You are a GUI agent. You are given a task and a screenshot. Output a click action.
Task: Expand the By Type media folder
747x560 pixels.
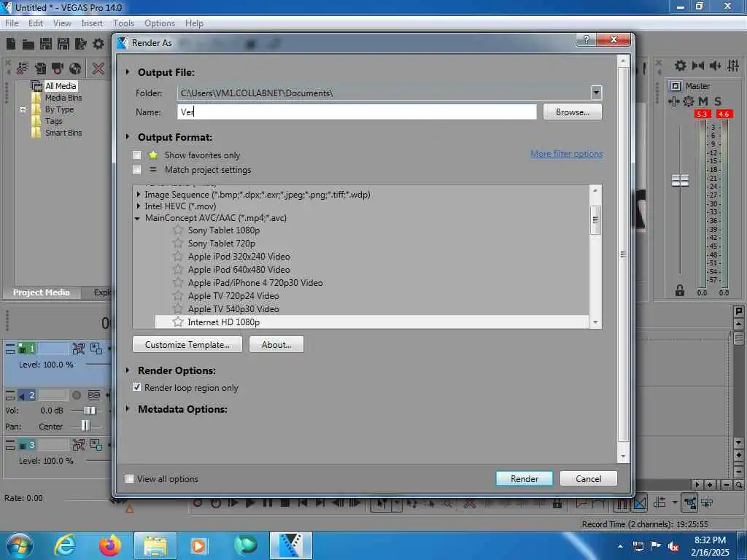tap(23, 109)
